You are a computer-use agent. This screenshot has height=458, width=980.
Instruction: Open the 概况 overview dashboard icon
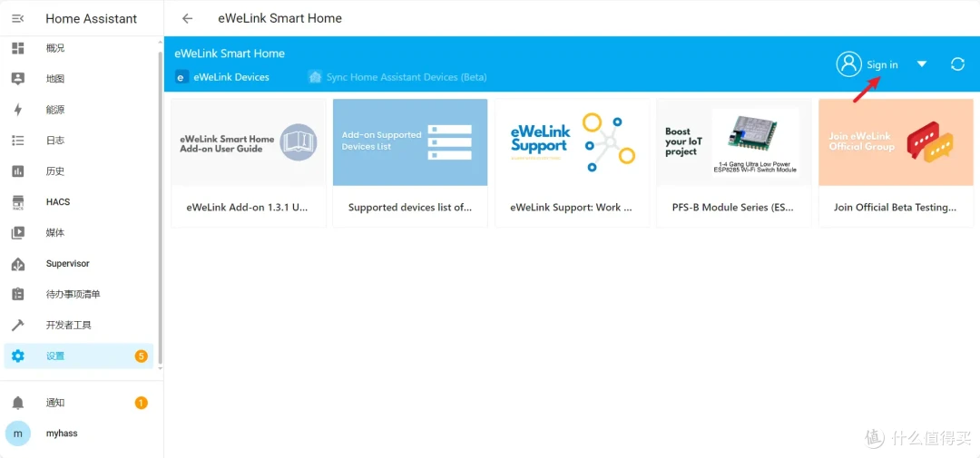pyautogui.click(x=18, y=48)
